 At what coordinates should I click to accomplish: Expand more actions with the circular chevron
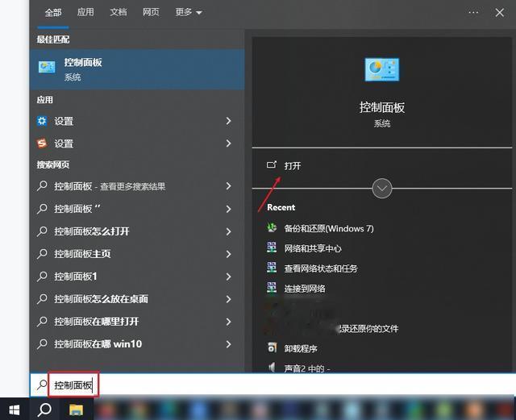point(381,189)
